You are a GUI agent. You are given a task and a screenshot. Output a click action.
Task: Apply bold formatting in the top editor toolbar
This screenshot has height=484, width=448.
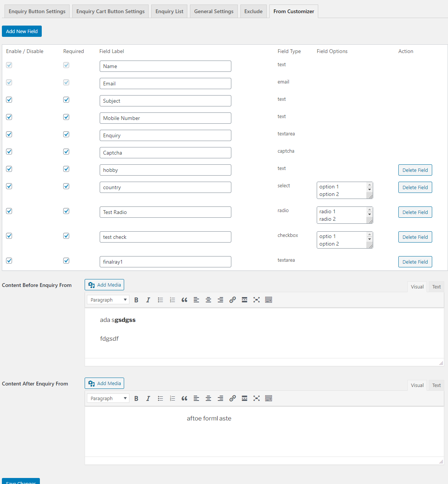pos(136,300)
